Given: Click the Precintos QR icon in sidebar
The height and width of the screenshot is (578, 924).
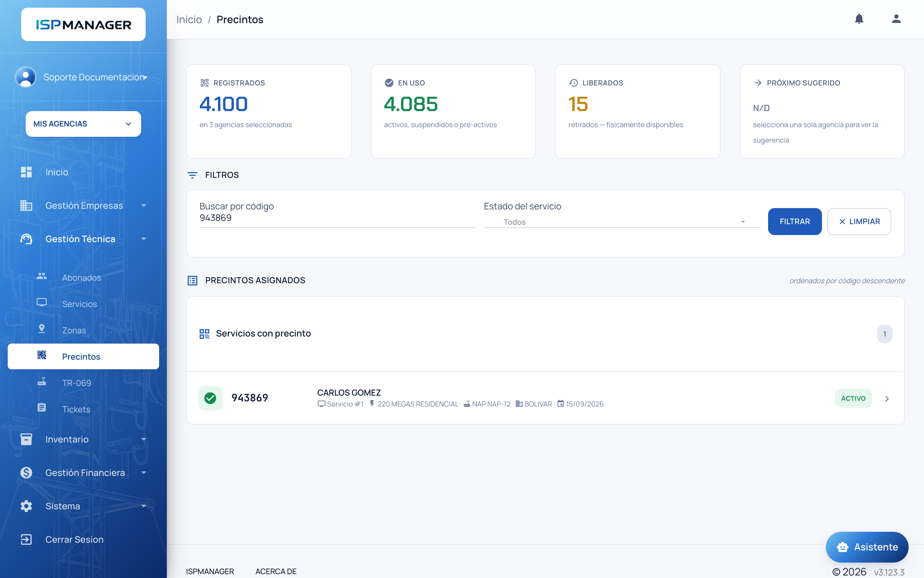Looking at the screenshot, I should (x=42, y=355).
